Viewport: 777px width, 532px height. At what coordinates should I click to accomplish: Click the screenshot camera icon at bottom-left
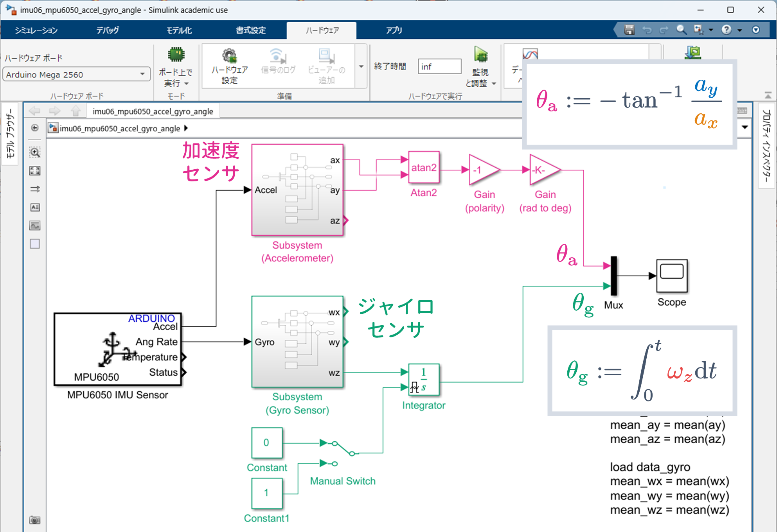[x=35, y=520]
